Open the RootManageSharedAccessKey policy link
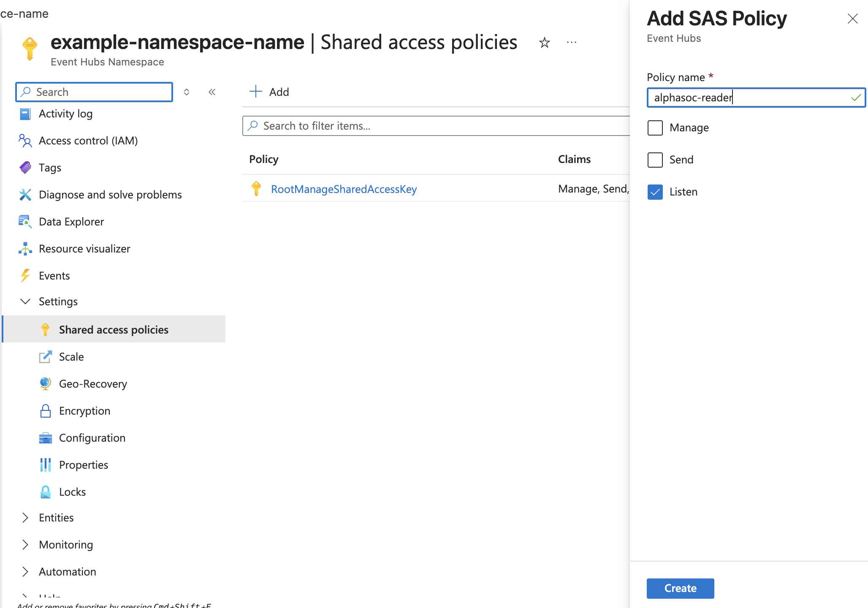 [x=344, y=189]
